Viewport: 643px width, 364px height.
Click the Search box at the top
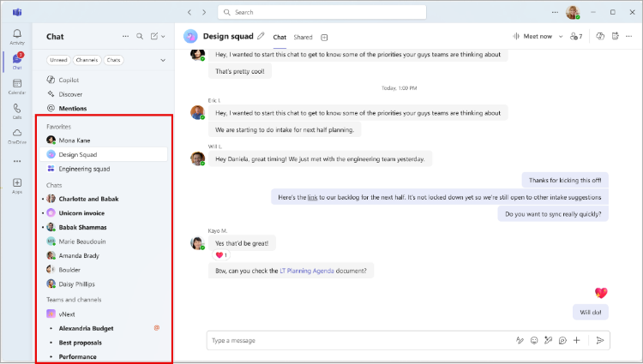(x=321, y=12)
